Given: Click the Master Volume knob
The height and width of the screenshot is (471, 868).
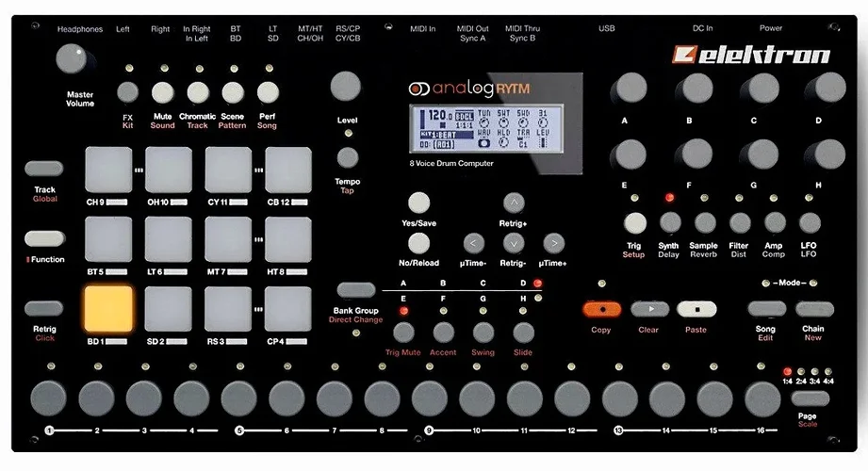Looking at the screenshot, I should point(72,58).
